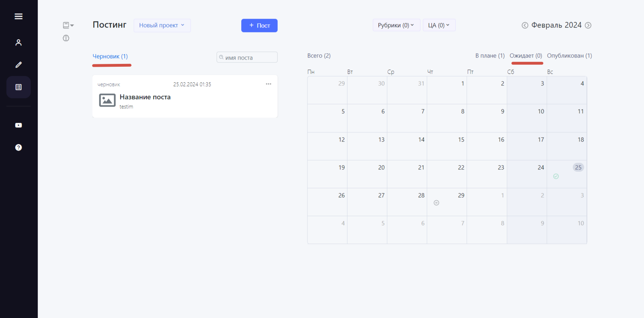This screenshot has height=318, width=644.
Task: Click the draft date 25.02.2024 01:35
Action: (192, 84)
